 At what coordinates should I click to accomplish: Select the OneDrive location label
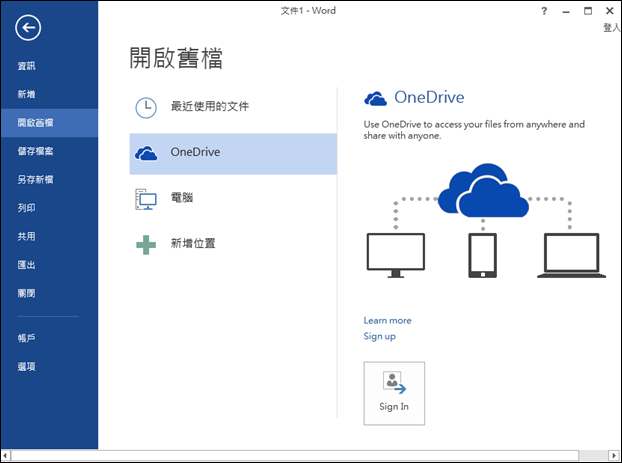(195, 152)
